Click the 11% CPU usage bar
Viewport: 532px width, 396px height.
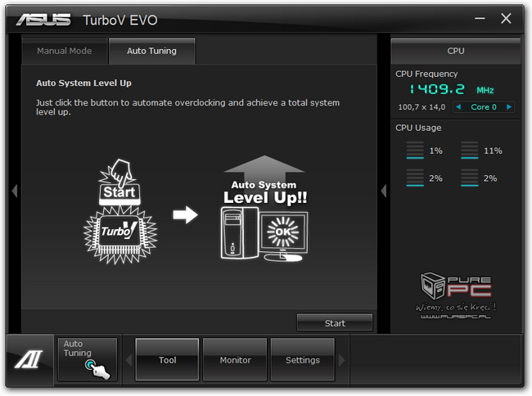point(470,151)
